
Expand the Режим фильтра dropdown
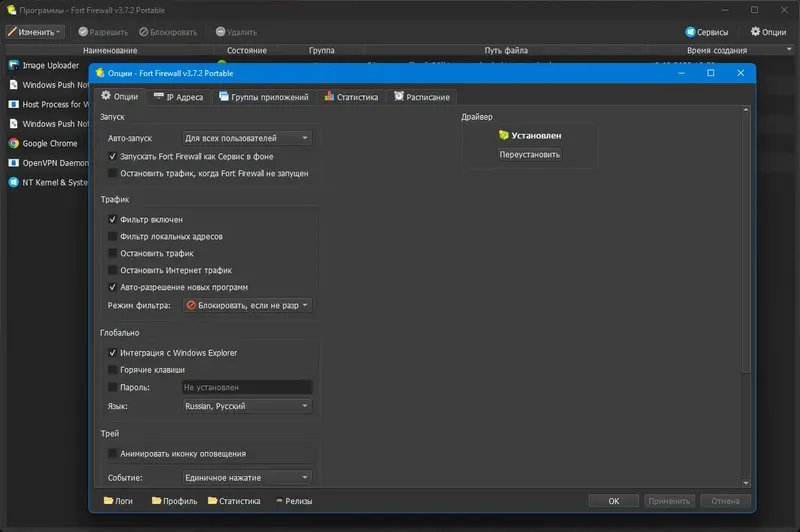click(247, 305)
